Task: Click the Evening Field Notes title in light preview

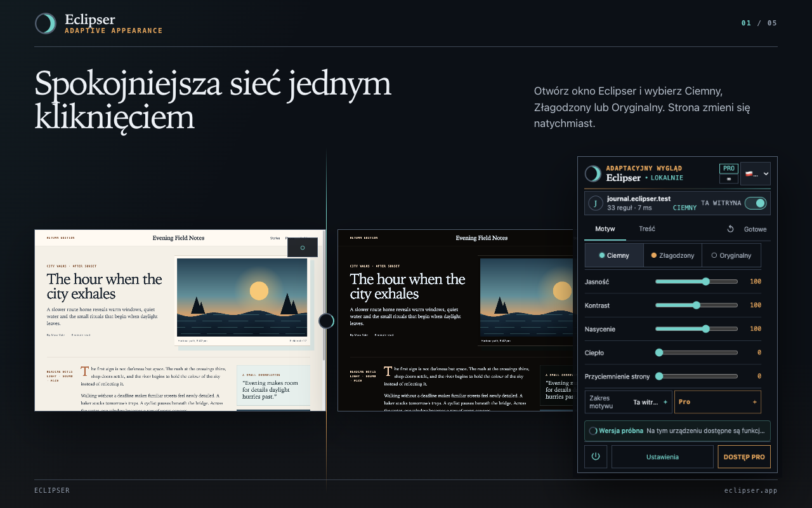Action: pyautogui.click(x=178, y=238)
